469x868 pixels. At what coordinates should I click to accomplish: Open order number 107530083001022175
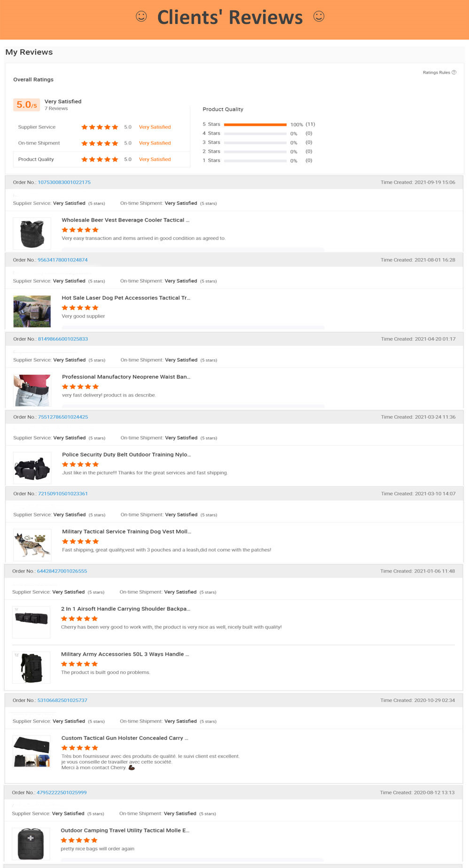(64, 182)
